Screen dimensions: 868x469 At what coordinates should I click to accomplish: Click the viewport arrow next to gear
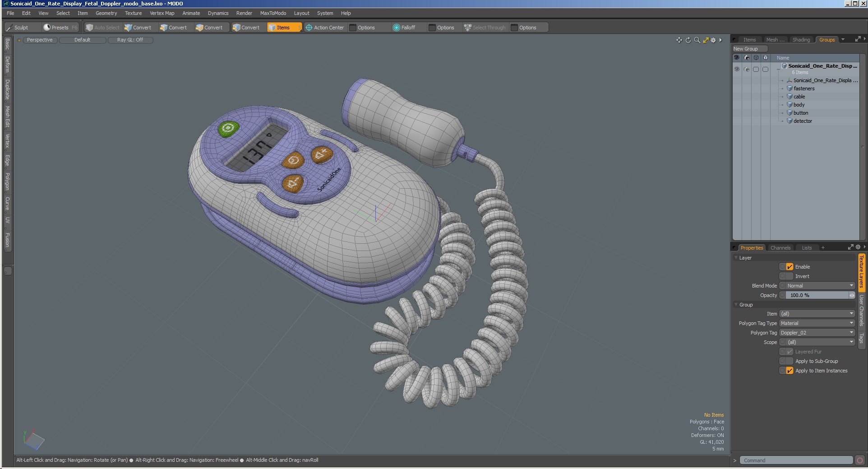[720, 40]
